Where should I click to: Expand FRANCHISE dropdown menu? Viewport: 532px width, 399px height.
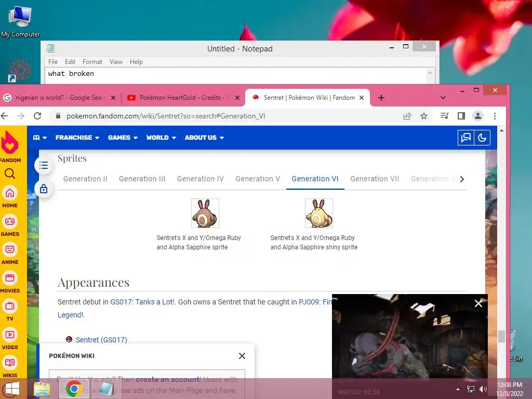[77, 138]
